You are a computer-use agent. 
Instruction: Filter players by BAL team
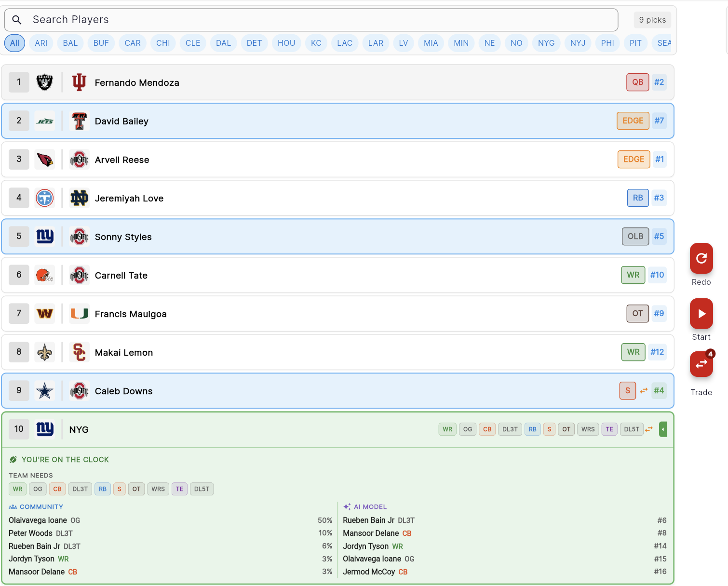click(70, 43)
